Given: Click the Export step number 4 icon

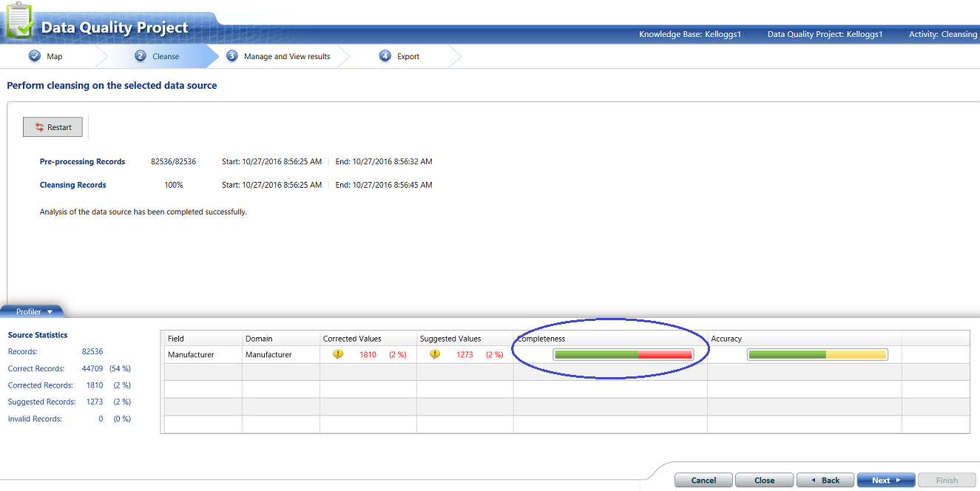Looking at the screenshot, I should click(385, 56).
